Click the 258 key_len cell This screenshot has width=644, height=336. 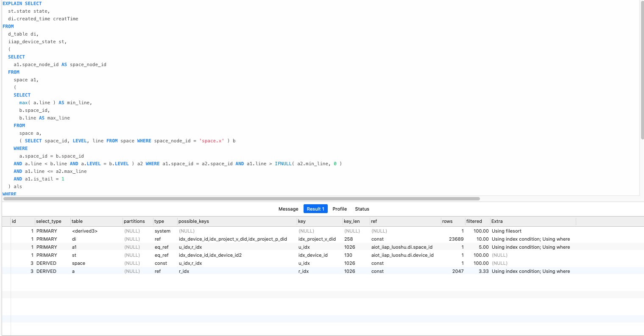point(348,239)
